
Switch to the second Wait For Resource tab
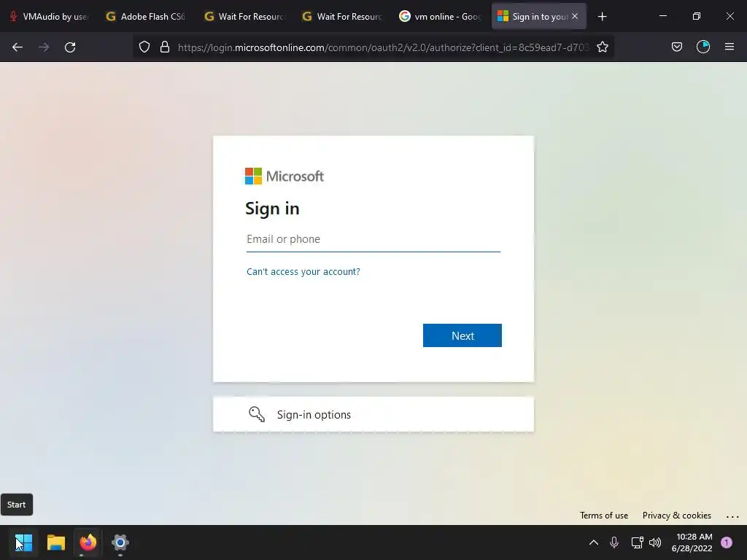coord(342,17)
